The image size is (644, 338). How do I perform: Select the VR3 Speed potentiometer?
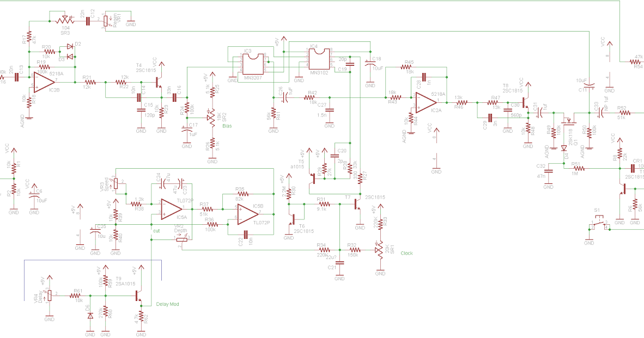[x=116, y=184]
